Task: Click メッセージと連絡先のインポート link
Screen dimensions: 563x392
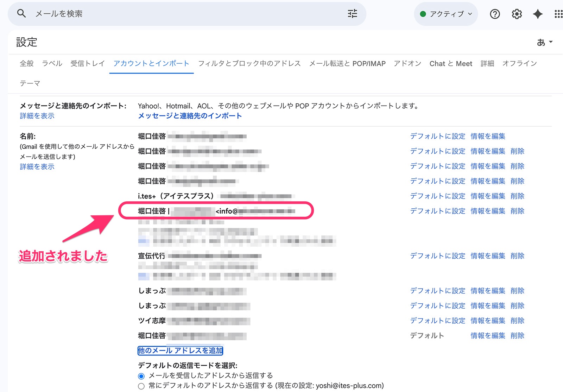Action: [190, 116]
